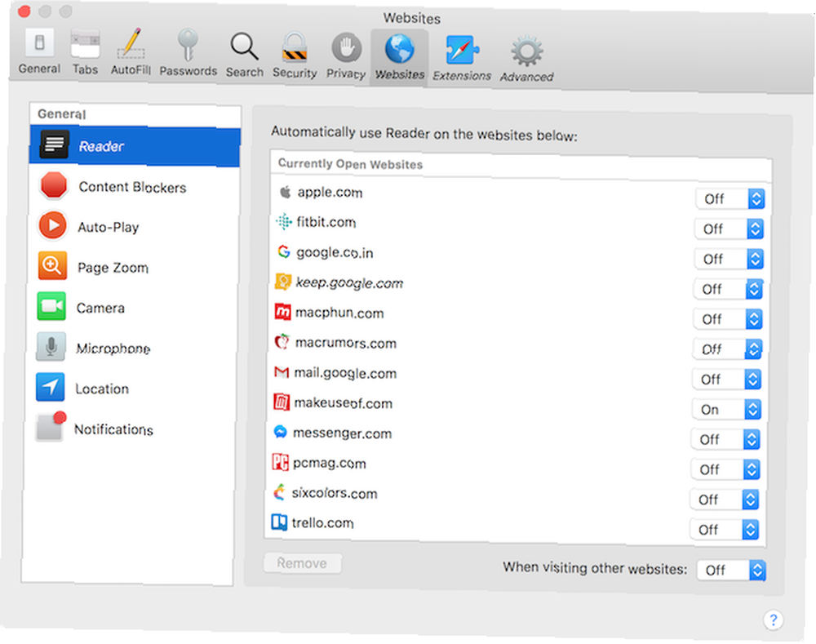Viewport: 816px width, 644px height.
Task: Click the fitbit.com favicon
Action: coord(284,222)
